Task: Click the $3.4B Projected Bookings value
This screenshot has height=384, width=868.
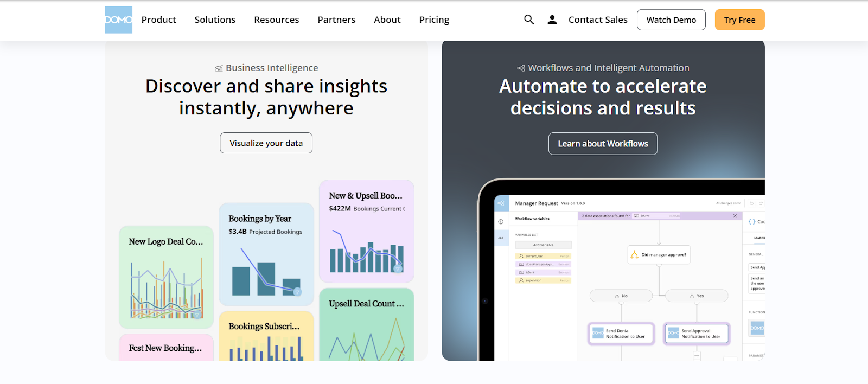Action: point(265,232)
